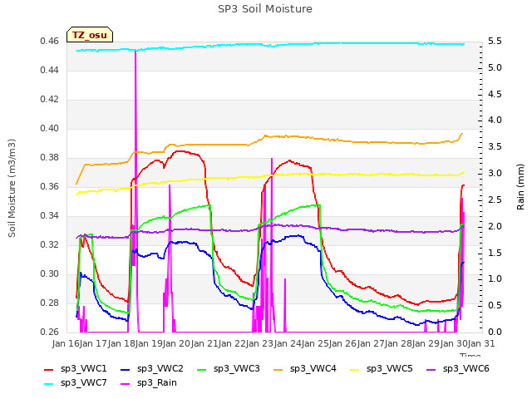Screen dimensions: 532x399
Task: Click the Rain (mm) right axis label
Action: pos(520,187)
